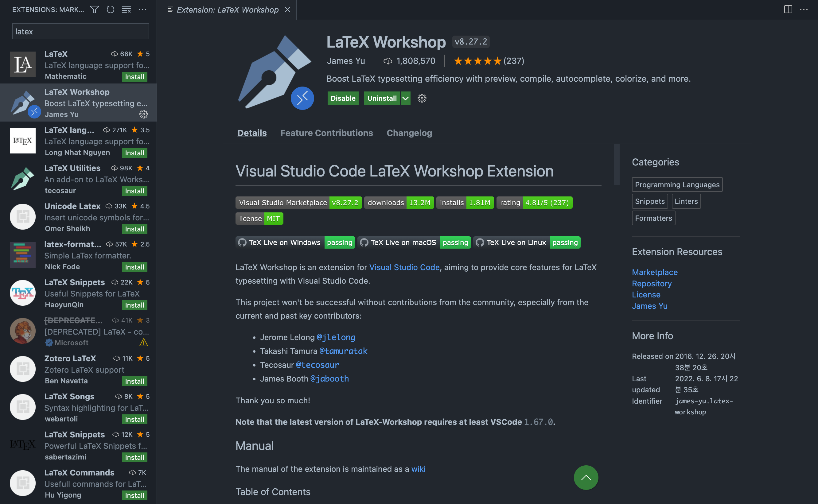
Task: Open manage gear on LaTeX Workshop list item
Action: point(144,114)
